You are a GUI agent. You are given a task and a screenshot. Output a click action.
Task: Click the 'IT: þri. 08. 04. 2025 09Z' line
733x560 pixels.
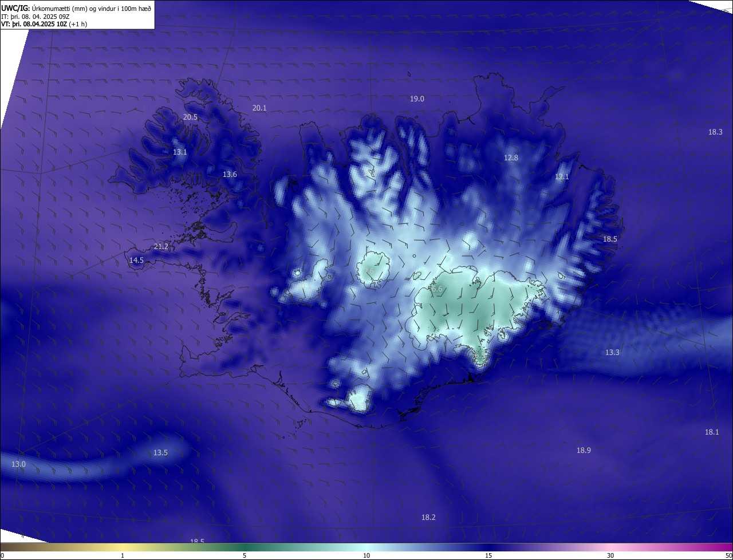(x=36, y=17)
